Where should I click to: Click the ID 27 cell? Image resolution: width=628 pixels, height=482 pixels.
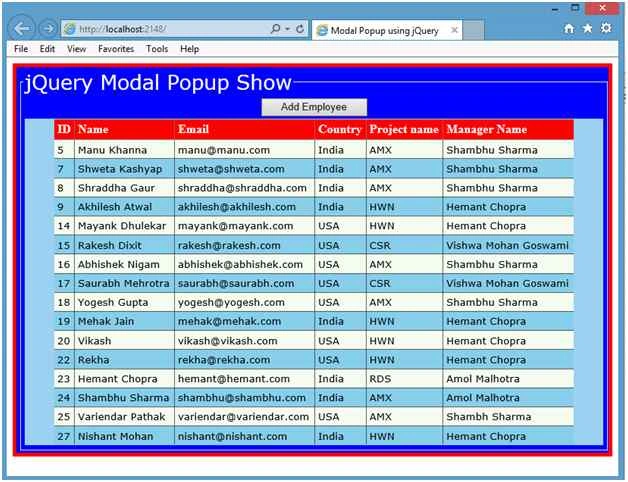coord(64,436)
